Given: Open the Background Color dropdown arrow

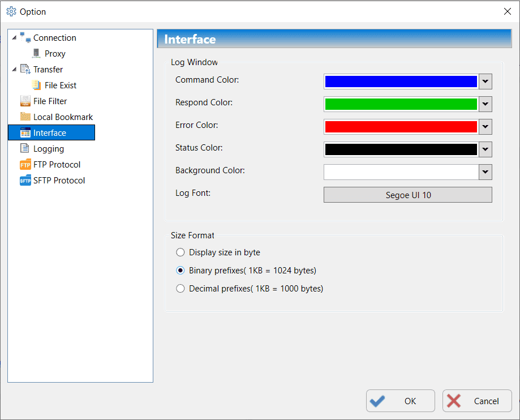Looking at the screenshot, I should pyautogui.click(x=485, y=172).
